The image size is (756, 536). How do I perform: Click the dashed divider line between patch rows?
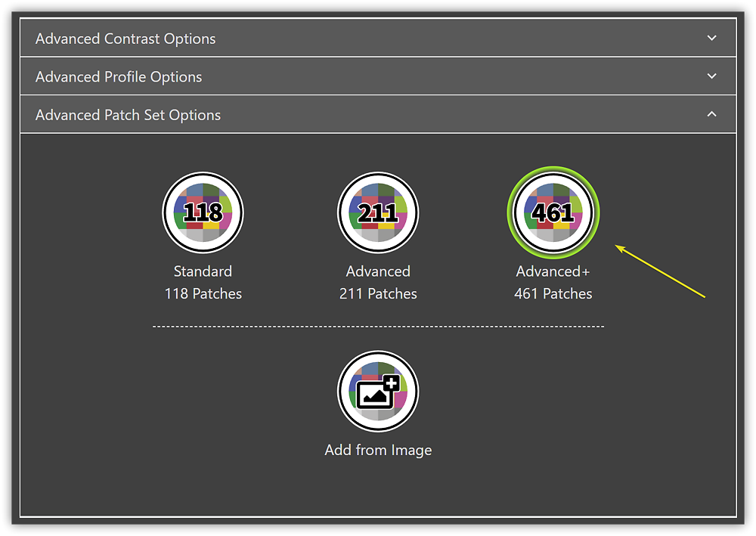pos(378,327)
